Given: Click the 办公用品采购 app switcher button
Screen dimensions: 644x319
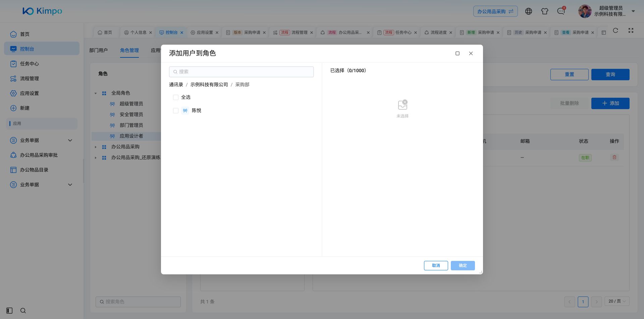Looking at the screenshot, I should click(x=495, y=11).
